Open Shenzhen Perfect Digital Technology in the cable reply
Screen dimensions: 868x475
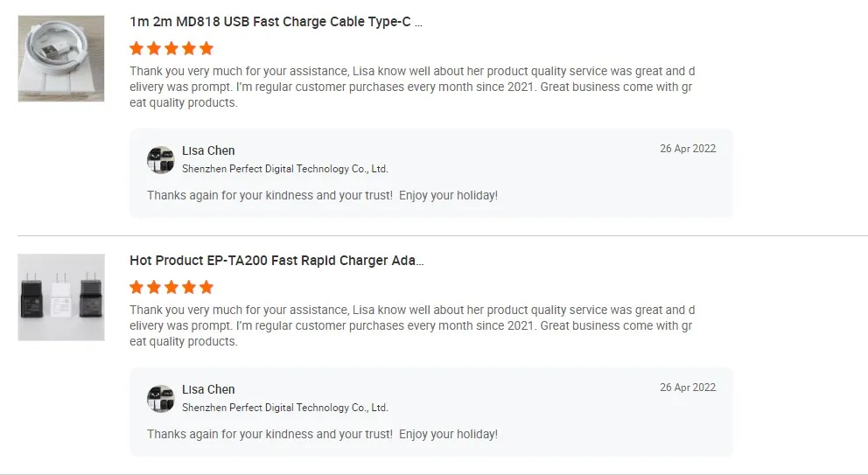[284, 169]
